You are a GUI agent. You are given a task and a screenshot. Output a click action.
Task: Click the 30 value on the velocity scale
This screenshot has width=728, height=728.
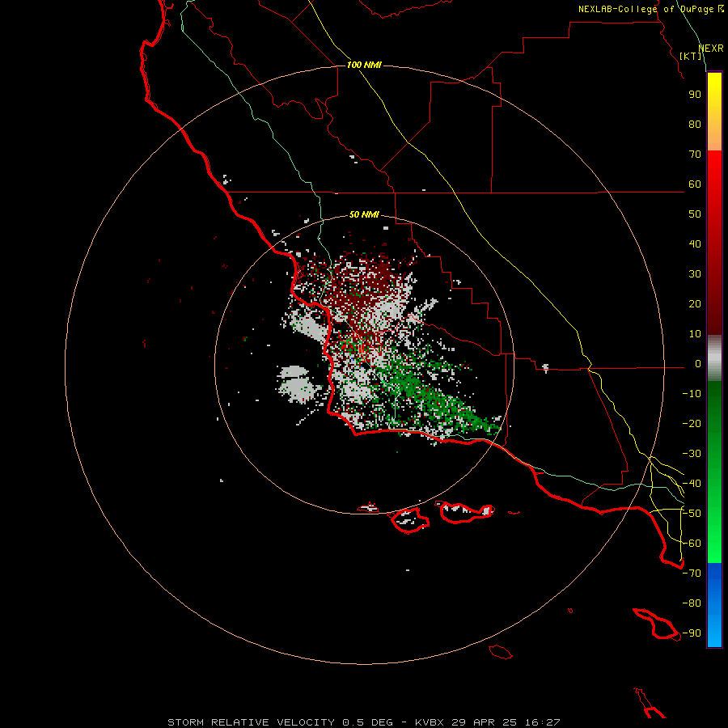695,274
